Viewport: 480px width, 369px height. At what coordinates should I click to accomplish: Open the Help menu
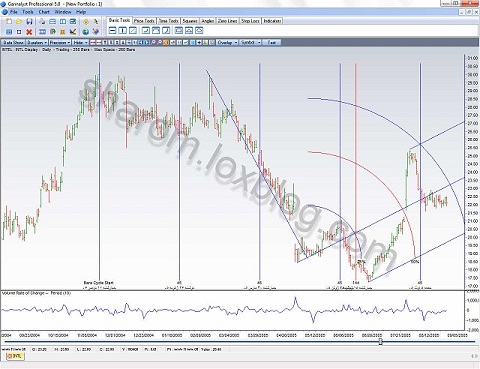[x=81, y=12]
